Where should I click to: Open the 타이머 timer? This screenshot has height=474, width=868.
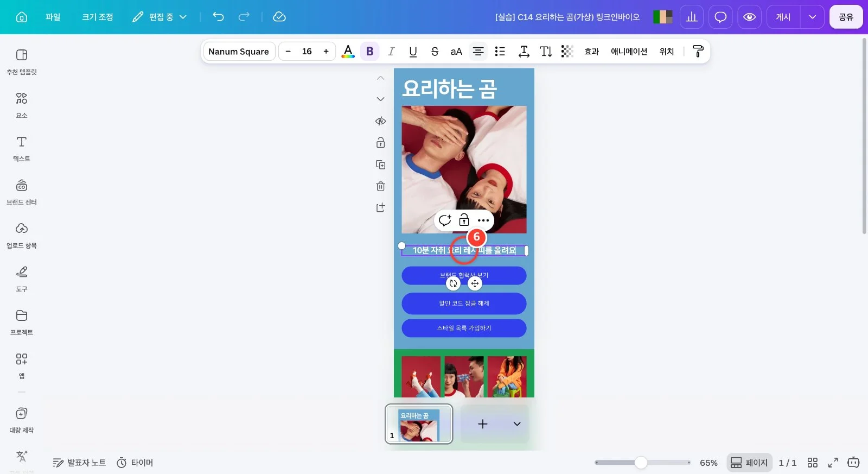tap(135, 463)
